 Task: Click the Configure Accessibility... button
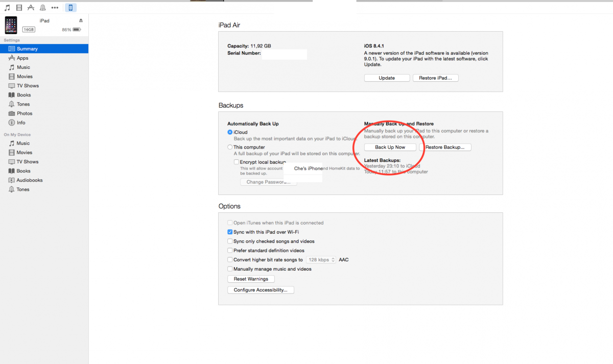261,289
